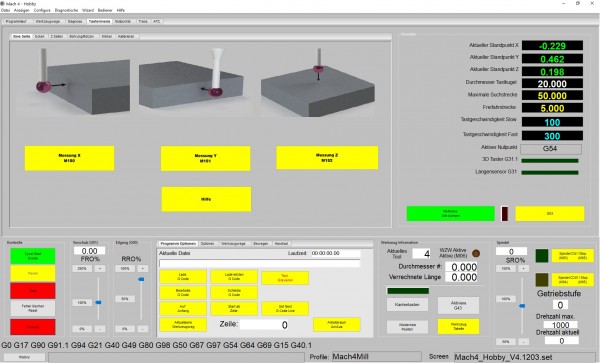Open the Configure menu
The height and width of the screenshot is (363, 600).
(x=42, y=10)
